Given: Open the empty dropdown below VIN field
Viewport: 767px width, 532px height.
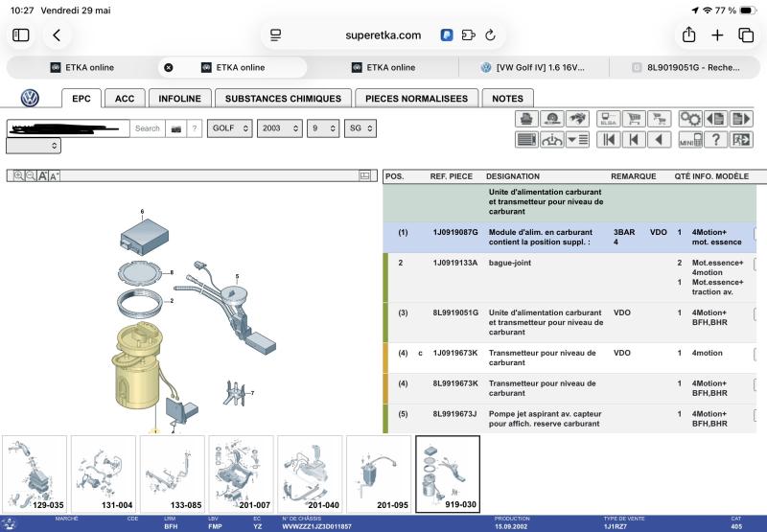Looking at the screenshot, I should point(34,146).
